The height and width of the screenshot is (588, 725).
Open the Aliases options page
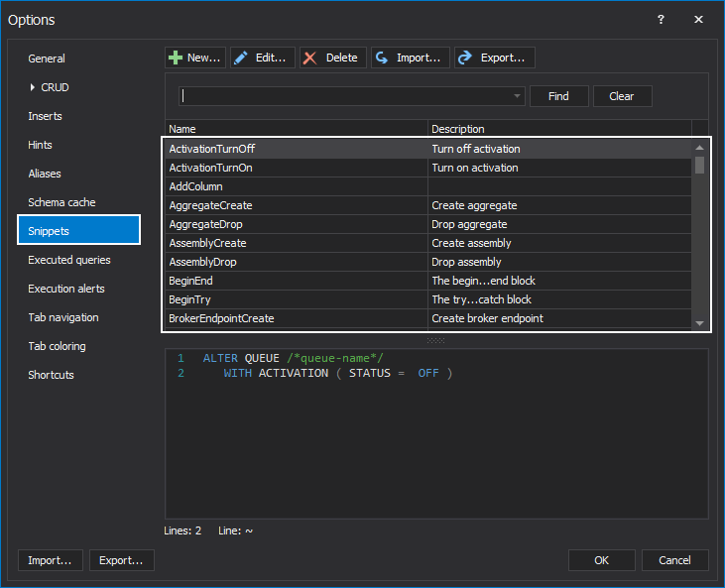click(x=45, y=174)
